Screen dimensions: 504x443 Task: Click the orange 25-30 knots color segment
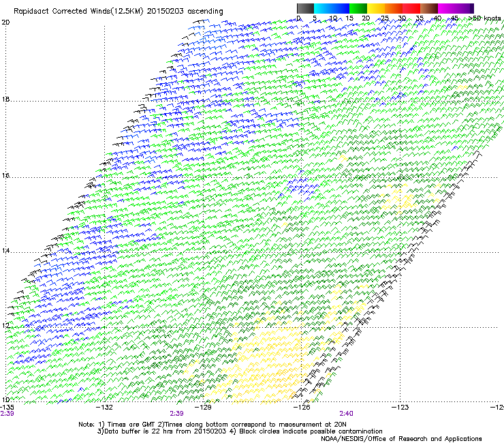click(394, 8)
